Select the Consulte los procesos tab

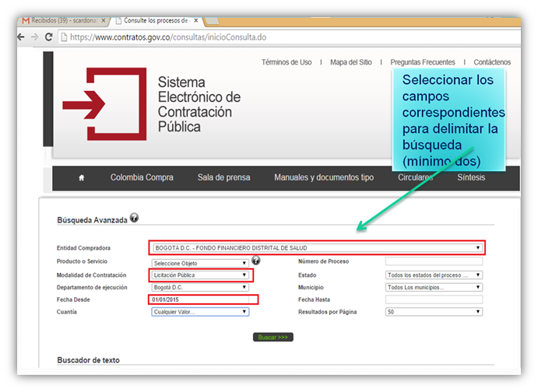(x=156, y=20)
